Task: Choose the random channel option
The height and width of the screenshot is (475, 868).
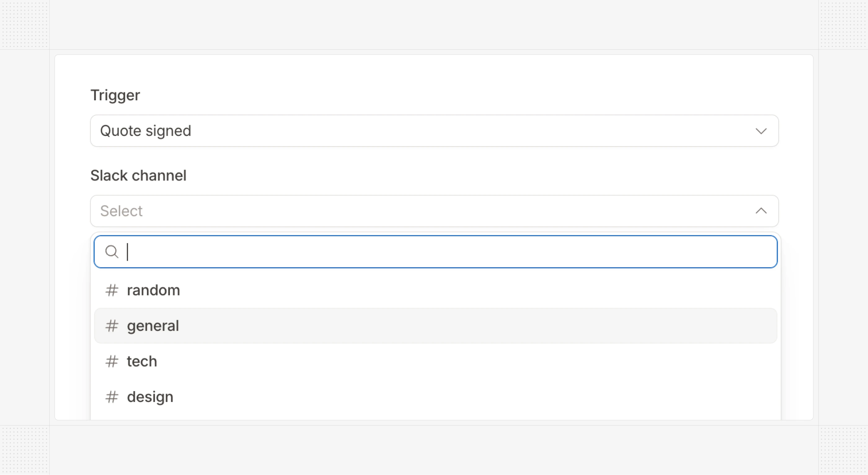Action: pyautogui.click(x=153, y=290)
